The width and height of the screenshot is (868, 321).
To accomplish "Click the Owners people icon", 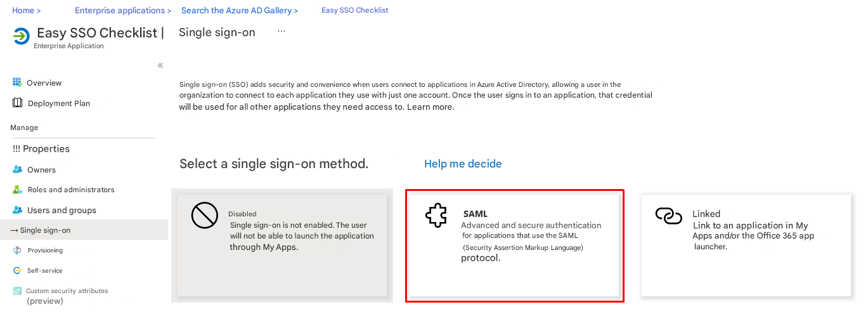I will [x=17, y=169].
